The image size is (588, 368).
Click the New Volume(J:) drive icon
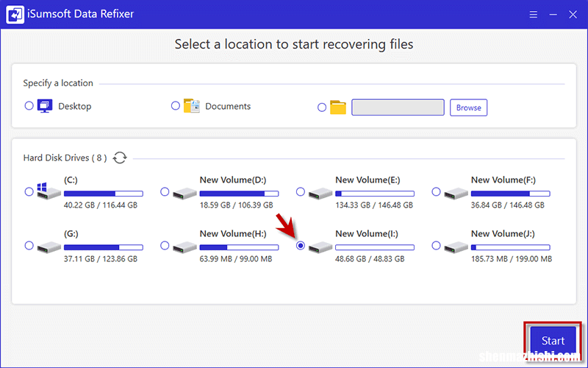pos(456,247)
